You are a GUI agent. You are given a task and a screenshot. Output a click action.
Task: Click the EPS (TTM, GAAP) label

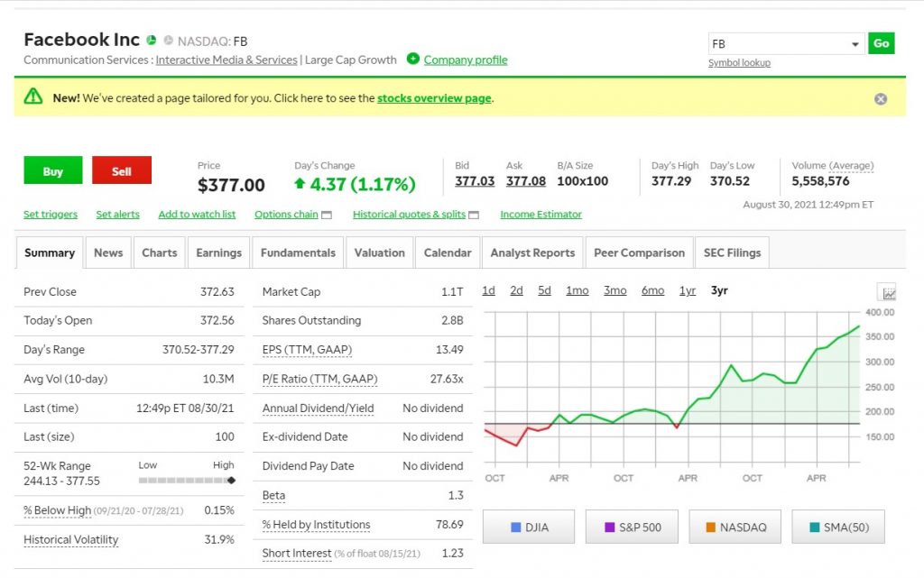point(307,350)
